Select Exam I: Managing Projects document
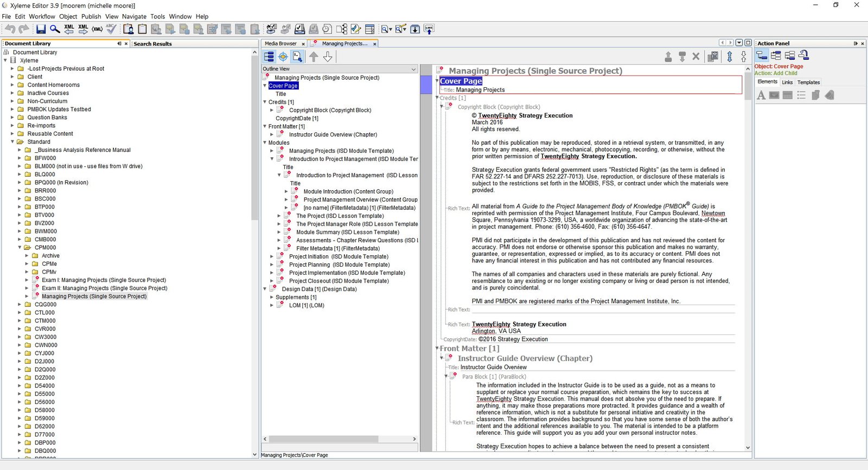Viewport: 868px width, 470px height. point(104,280)
